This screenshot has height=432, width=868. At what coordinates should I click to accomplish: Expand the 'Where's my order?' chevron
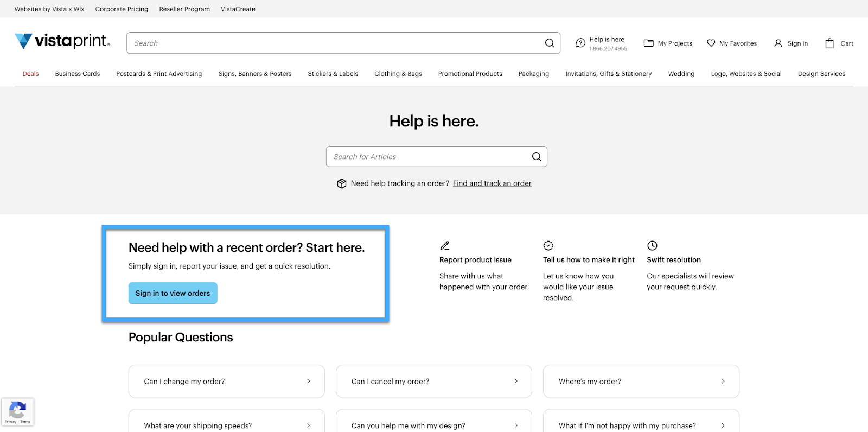(723, 382)
